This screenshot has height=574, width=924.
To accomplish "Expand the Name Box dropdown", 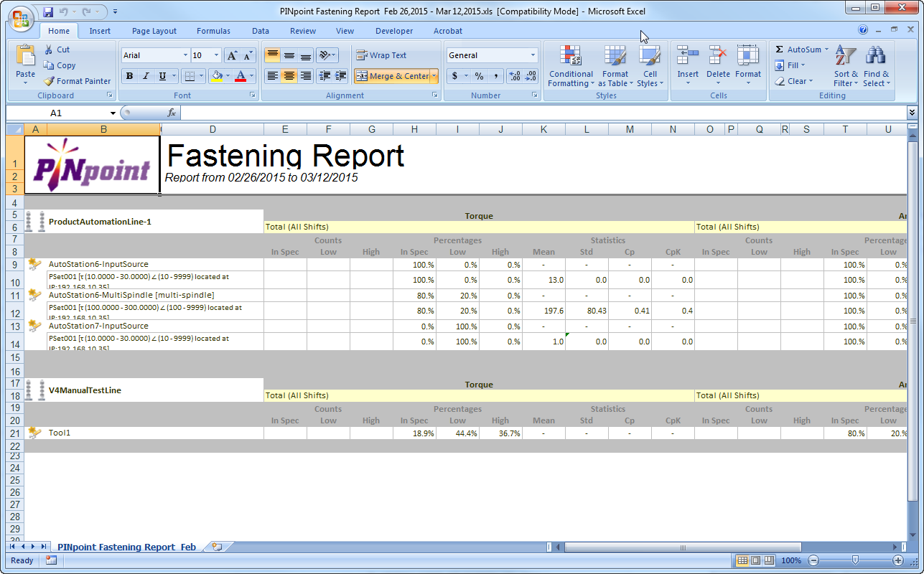I will click(x=113, y=113).
